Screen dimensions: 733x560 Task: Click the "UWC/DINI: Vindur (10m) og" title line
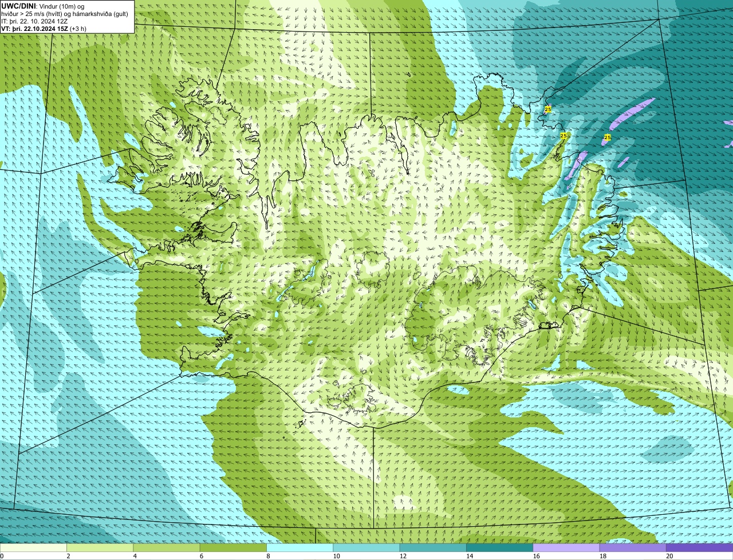(43, 6)
